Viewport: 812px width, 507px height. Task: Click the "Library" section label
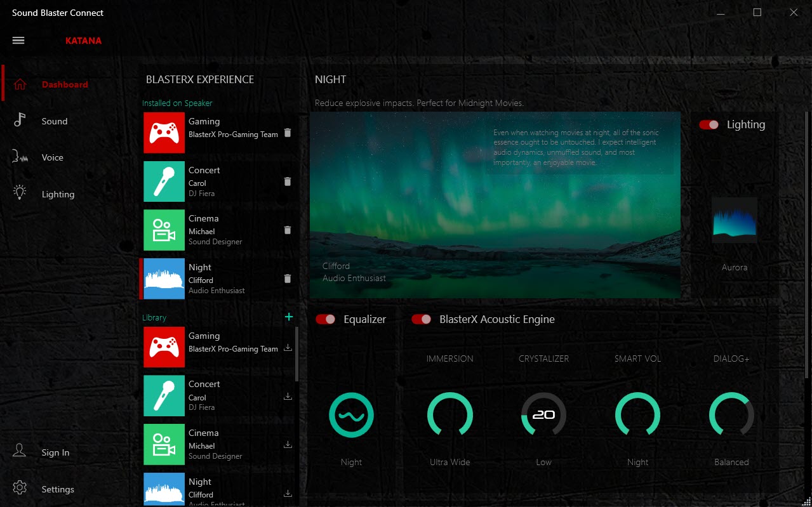click(154, 317)
